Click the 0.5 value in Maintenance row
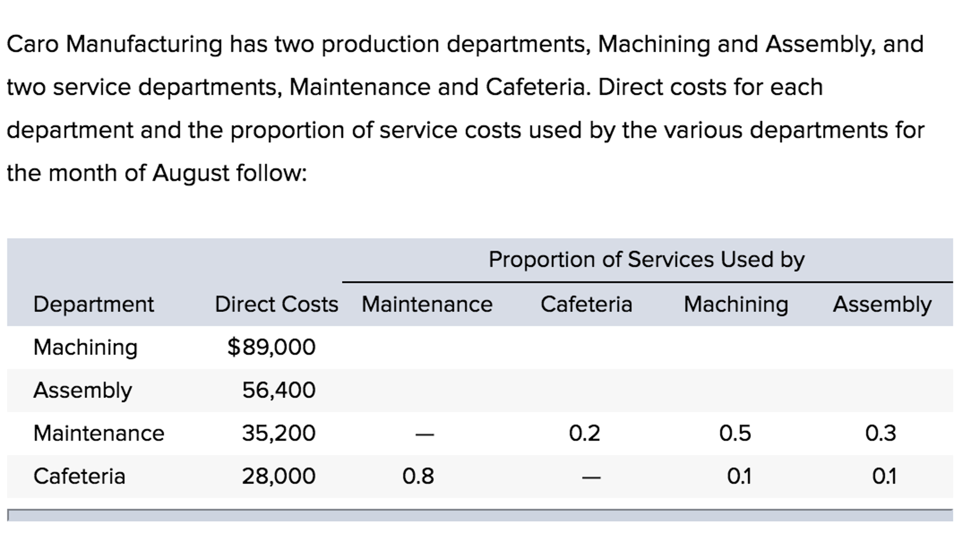980x559 pixels. pos(735,434)
